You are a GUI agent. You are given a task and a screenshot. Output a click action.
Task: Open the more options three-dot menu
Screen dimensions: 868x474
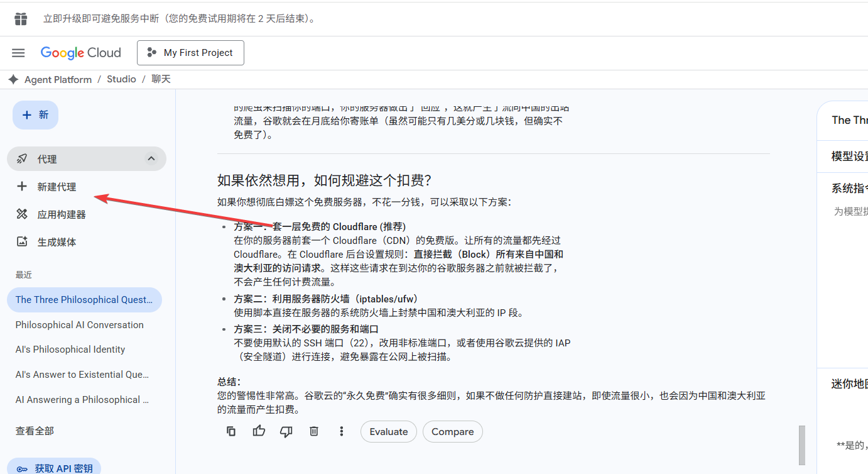click(x=342, y=431)
